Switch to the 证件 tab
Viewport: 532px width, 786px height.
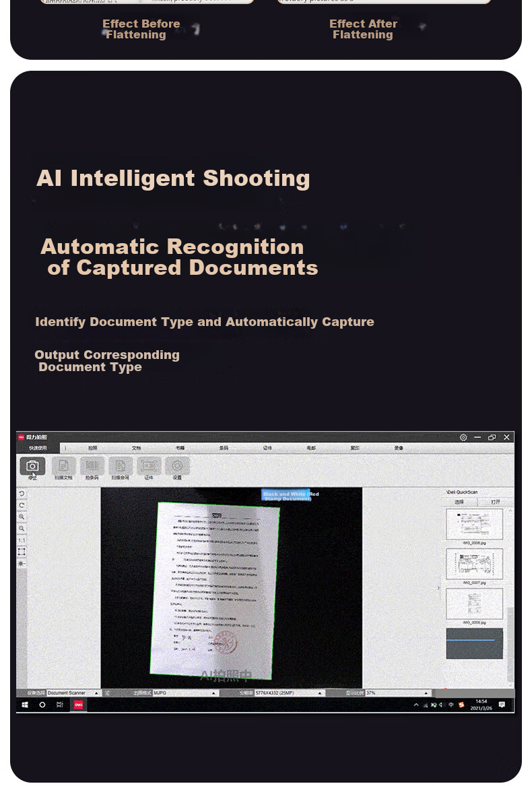[x=268, y=448]
